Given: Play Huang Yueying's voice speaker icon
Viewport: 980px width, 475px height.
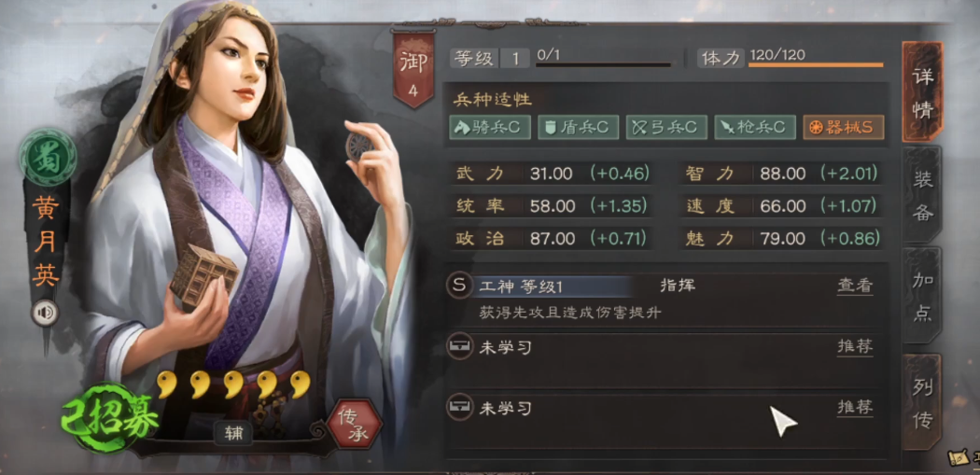Looking at the screenshot, I should pos(46,314).
